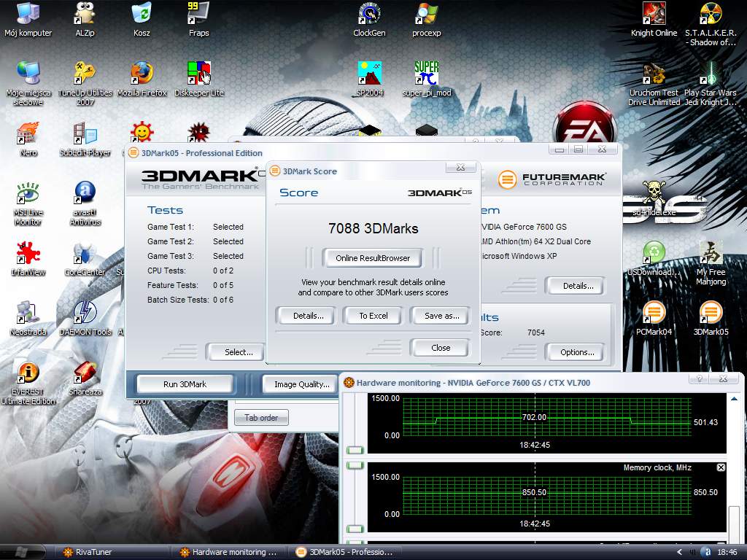Switch to 3DMark05 Professional taskbar button
This screenshot has height=560, width=747.
click(x=345, y=553)
